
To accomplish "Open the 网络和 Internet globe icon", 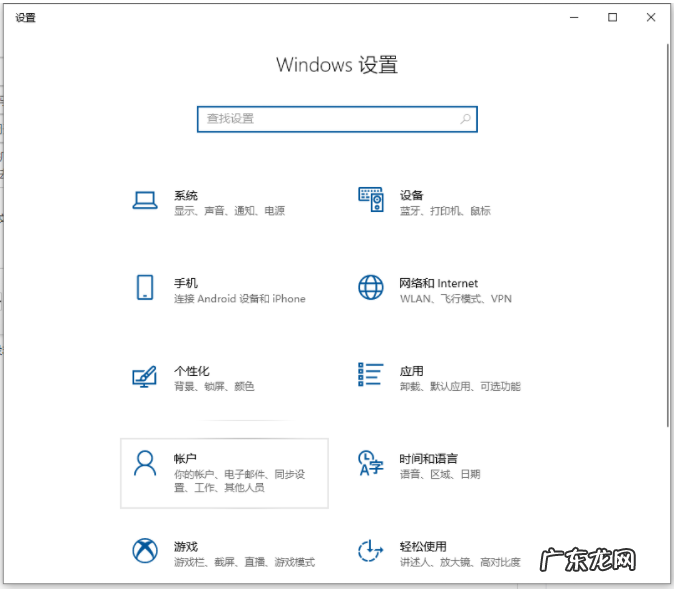I will pos(371,287).
